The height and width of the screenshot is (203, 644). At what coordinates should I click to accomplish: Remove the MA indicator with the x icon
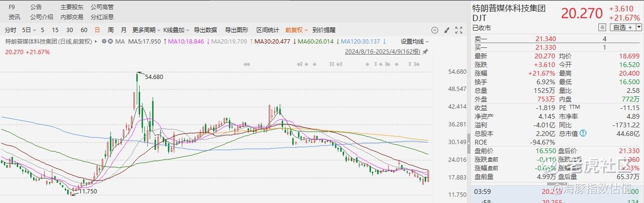[x=111, y=42]
